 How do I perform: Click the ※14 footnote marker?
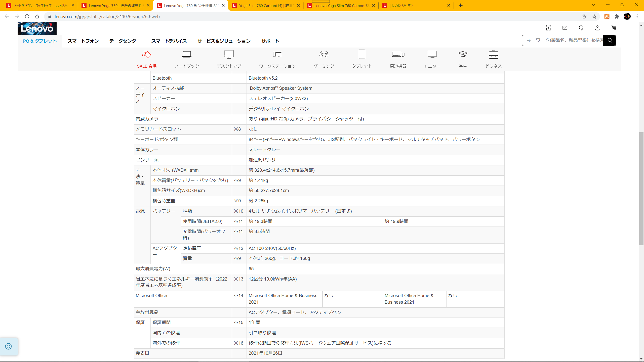pyautogui.click(x=239, y=296)
